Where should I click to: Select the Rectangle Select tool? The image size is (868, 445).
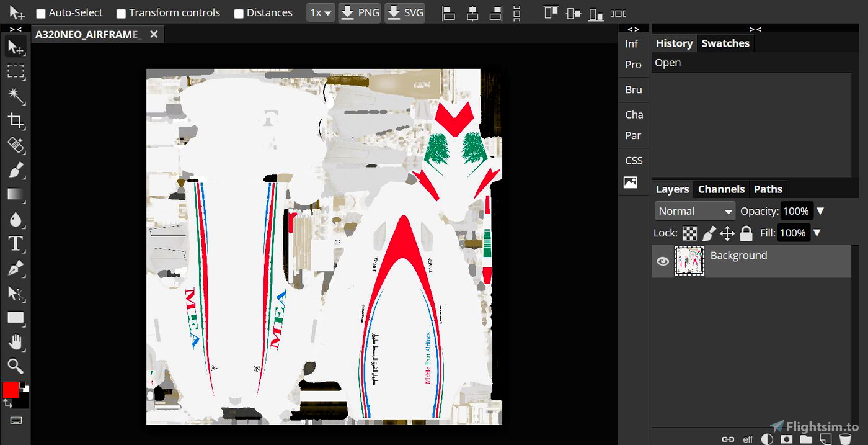16,71
